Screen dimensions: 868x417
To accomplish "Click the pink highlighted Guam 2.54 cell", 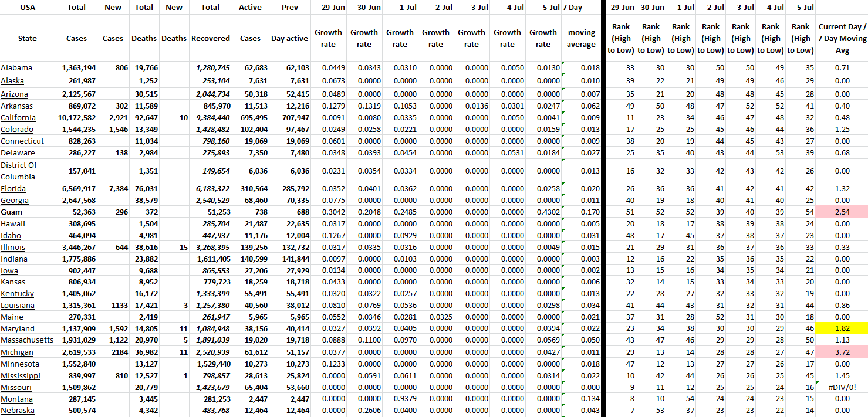I will click(842, 212).
